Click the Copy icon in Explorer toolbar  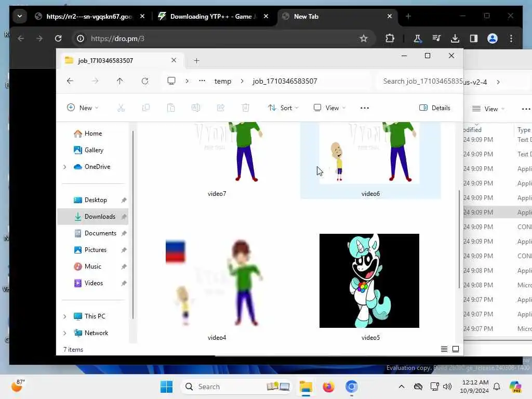146,108
